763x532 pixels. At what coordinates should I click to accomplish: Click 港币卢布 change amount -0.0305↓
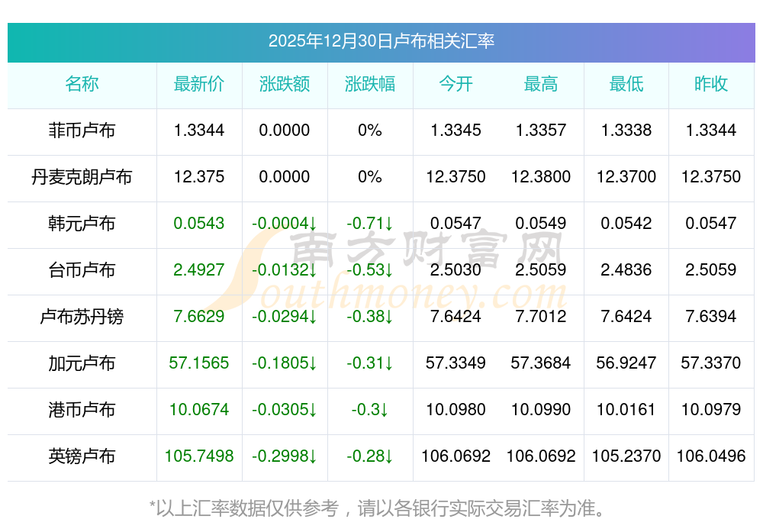tap(285, 409)
